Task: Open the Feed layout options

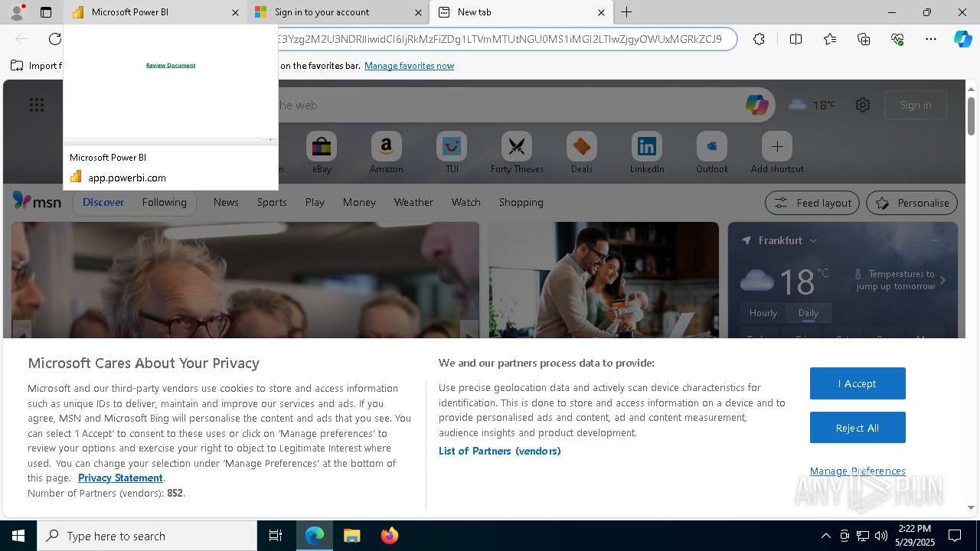Action: point(812,203)
